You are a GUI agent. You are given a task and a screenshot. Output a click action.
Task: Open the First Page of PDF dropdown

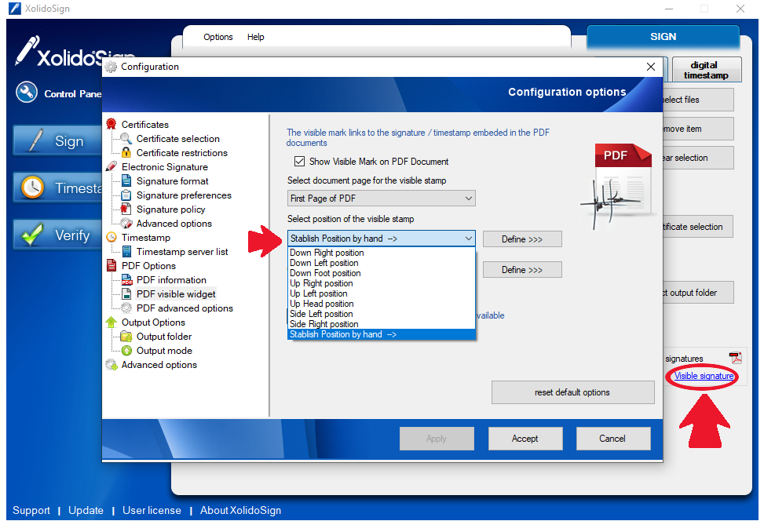[382, 198]
